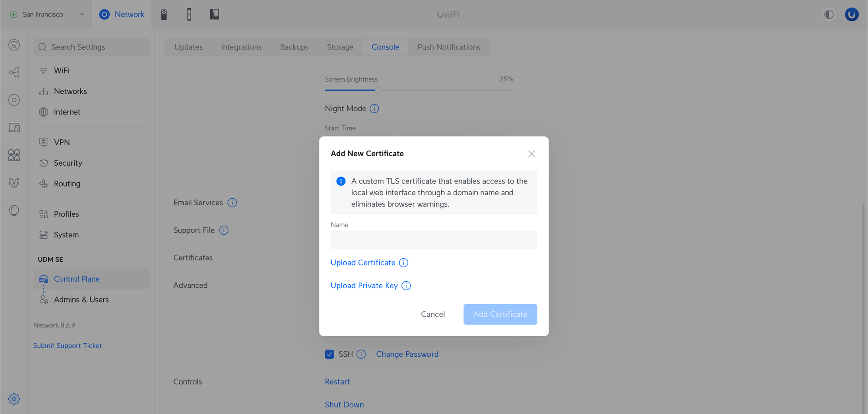Open the topology icon in left rail
The image size is (868, 414).
tap(14, 72)
